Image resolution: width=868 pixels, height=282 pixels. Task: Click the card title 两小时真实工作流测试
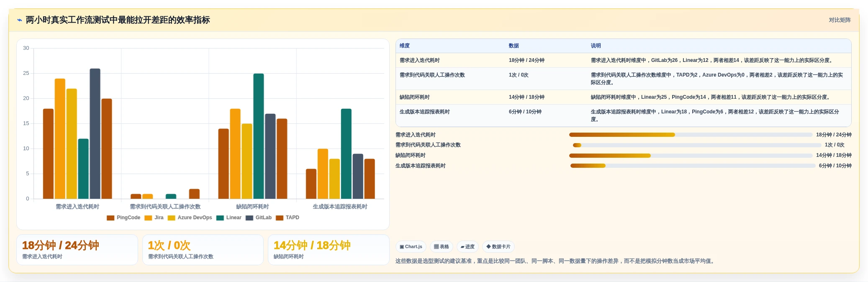point(118,20)
